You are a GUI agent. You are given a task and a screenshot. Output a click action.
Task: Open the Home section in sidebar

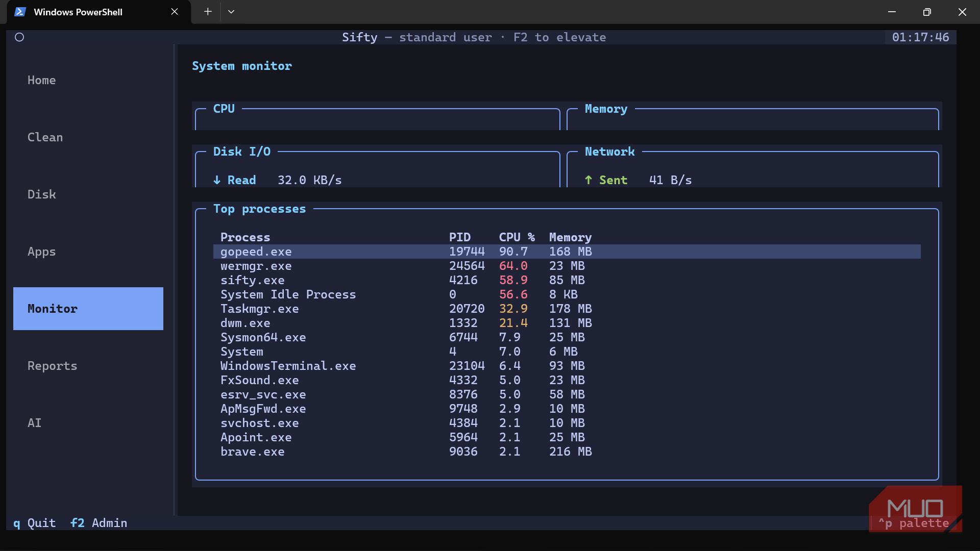88,80
